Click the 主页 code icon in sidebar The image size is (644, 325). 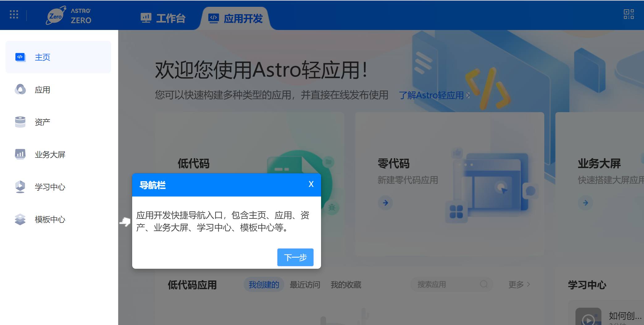20,57
